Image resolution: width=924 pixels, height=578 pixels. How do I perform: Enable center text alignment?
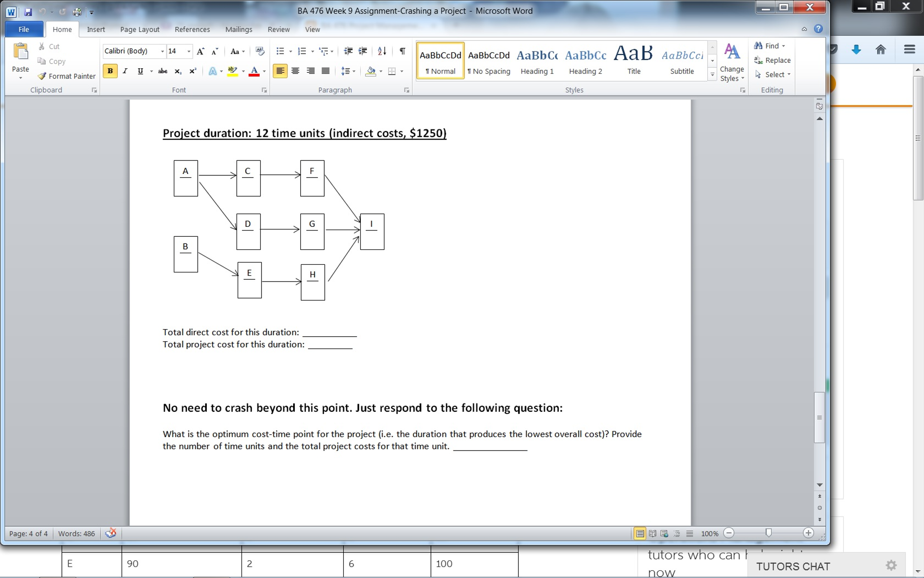(x=295, y=71)
